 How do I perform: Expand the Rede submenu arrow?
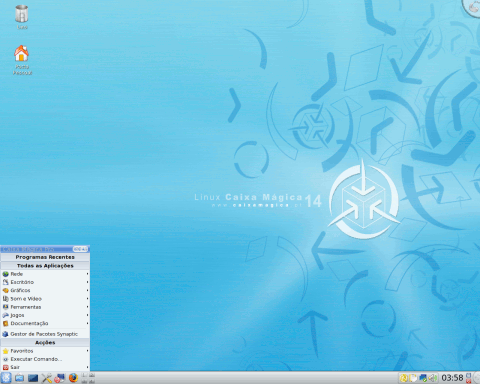[x=87, y=274]
